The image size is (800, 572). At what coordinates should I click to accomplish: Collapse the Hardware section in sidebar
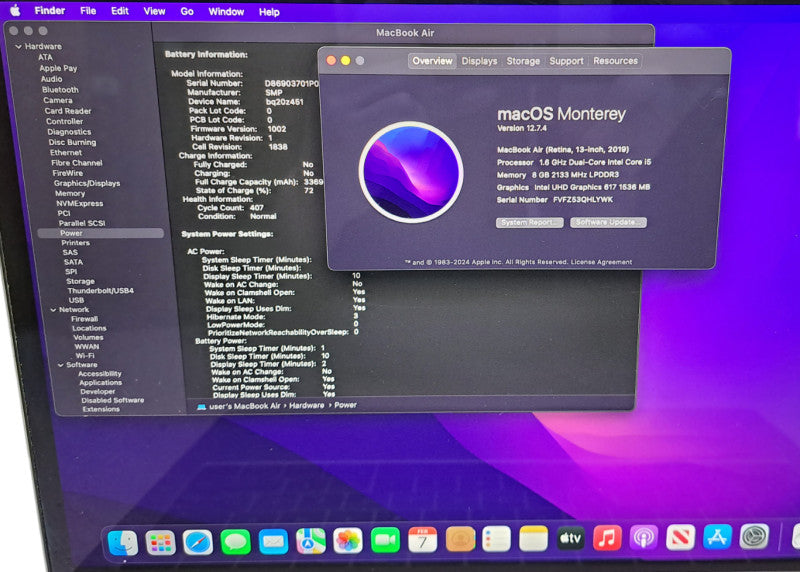pos(18,46)
